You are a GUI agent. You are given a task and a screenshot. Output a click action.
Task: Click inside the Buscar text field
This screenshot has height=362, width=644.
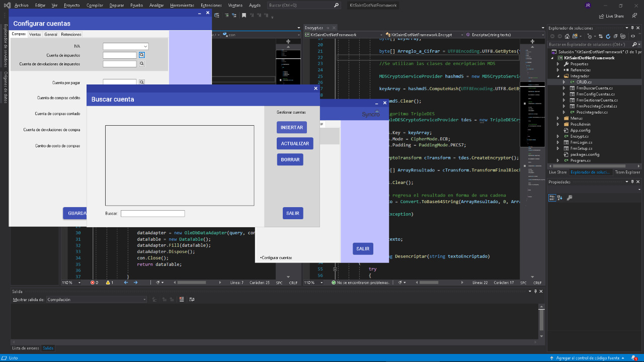[x=152, y=213]
